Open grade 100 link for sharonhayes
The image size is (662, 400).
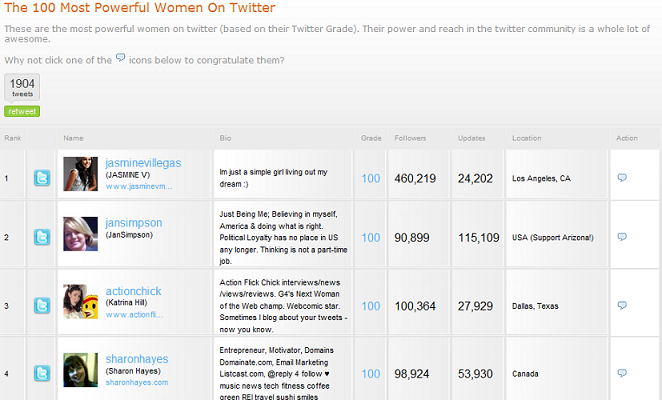(x=371, y=374)
